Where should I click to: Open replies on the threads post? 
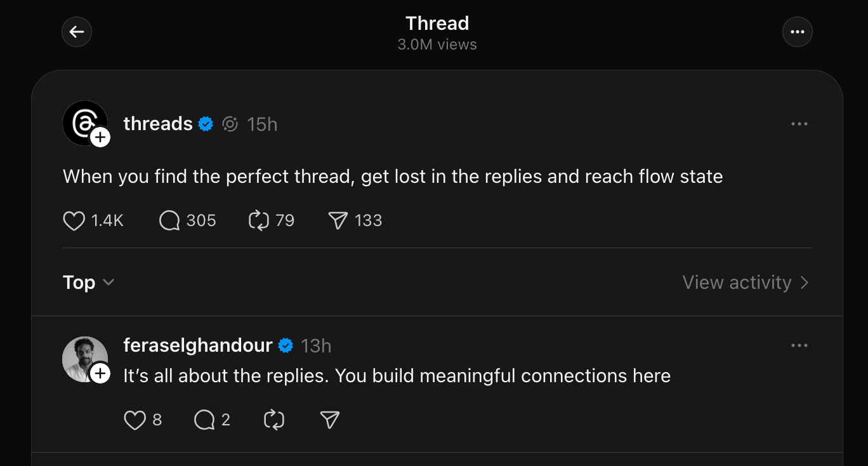[x=169, y=220]
